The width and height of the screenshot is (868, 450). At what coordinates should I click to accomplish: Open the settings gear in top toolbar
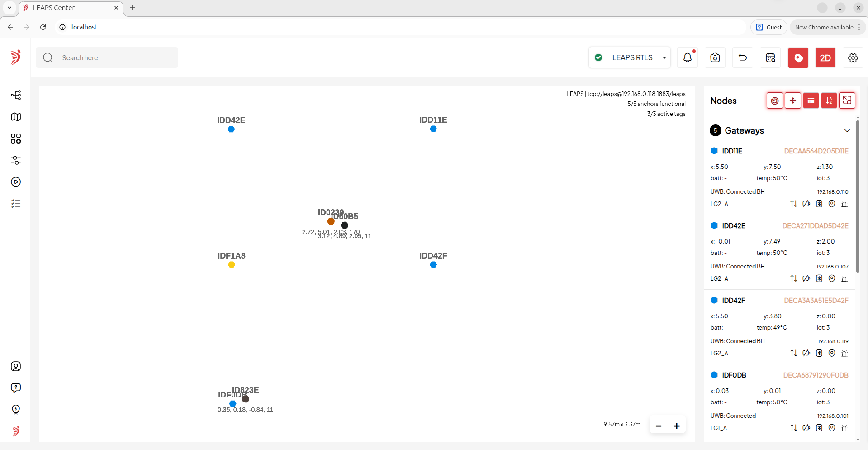[853, 57]
